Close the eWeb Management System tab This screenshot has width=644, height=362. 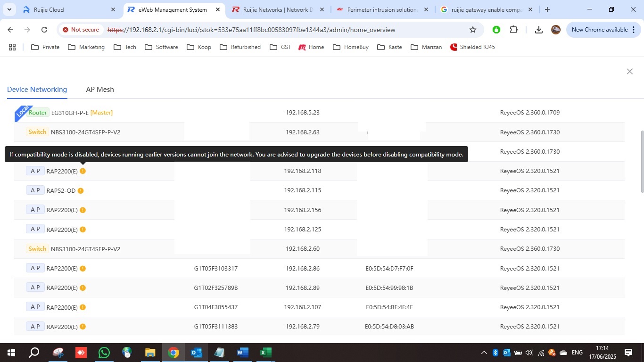[218, 9]
